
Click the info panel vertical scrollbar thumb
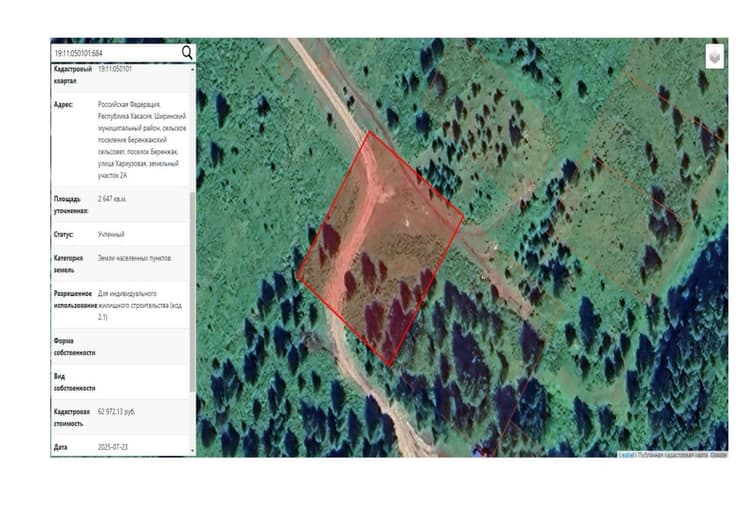(192, 292)
